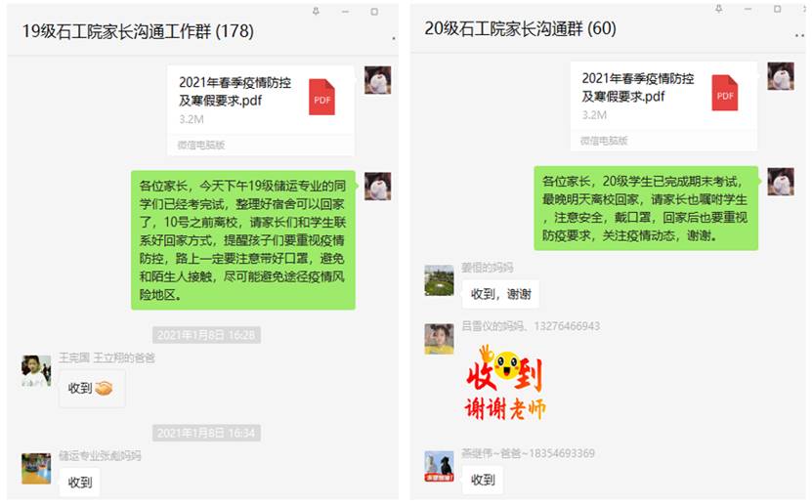Open the more options menu of 20级 group
The height and width of the screenshot is (504, 812).
[x=799, y=35]
